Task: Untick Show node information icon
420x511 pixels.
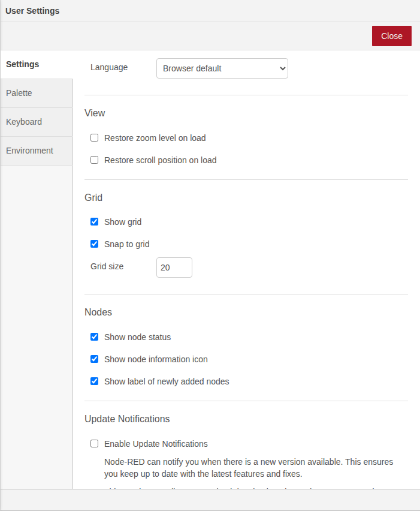Action: point(94,359)
